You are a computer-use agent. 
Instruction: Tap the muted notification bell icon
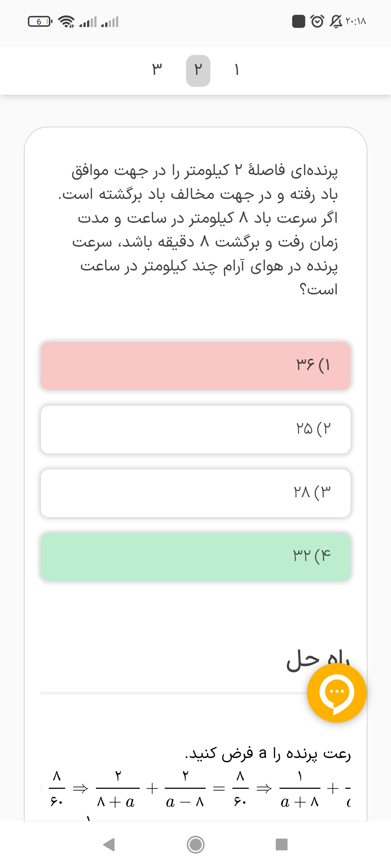[x=336, y=21]
